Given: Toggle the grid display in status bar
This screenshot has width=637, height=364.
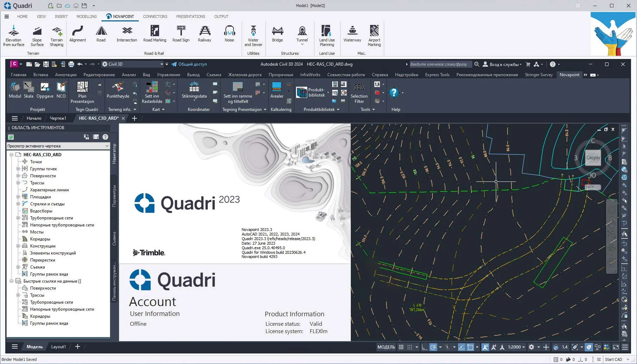Looking at the screenshot, I should (x=401, y=347).
